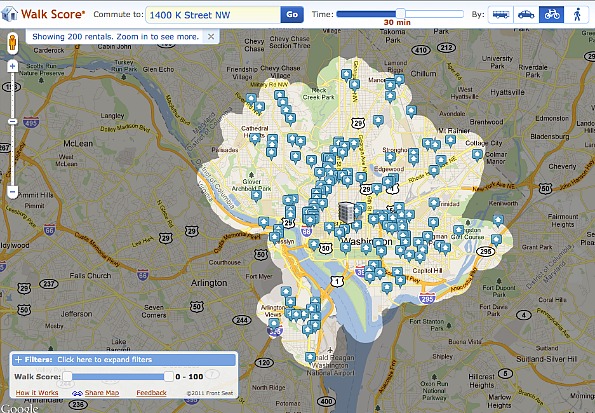Click the rental marker over the 395 shield
The height and width of the screenshot is (413, 595).
[274, 324]
